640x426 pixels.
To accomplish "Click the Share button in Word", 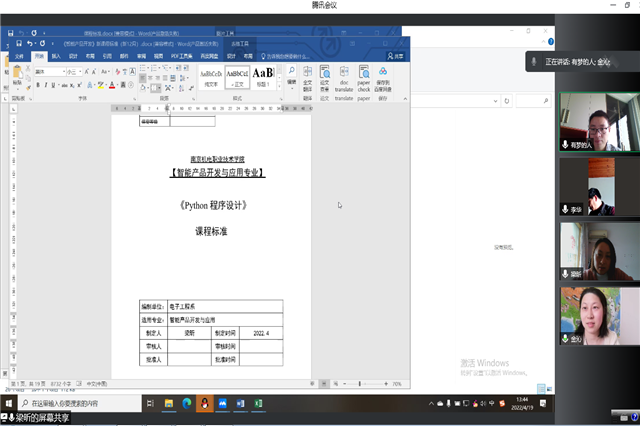I will coord(396,57).
